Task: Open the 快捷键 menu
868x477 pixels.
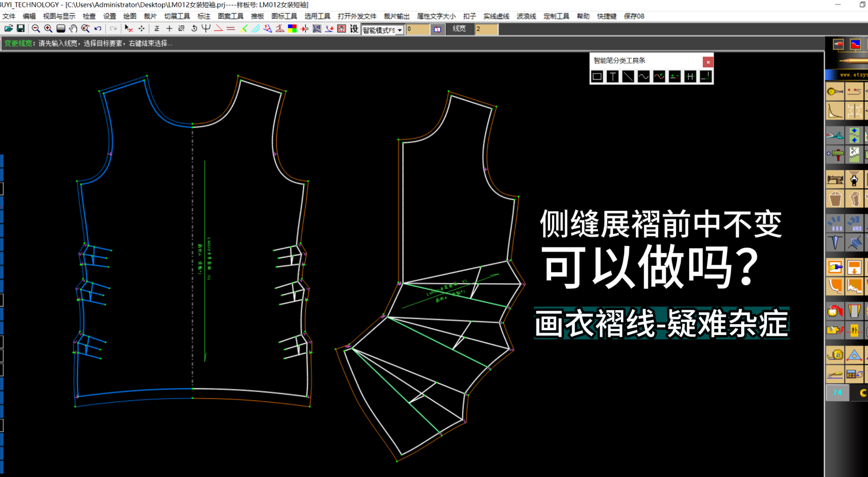Action: [606, 16]
